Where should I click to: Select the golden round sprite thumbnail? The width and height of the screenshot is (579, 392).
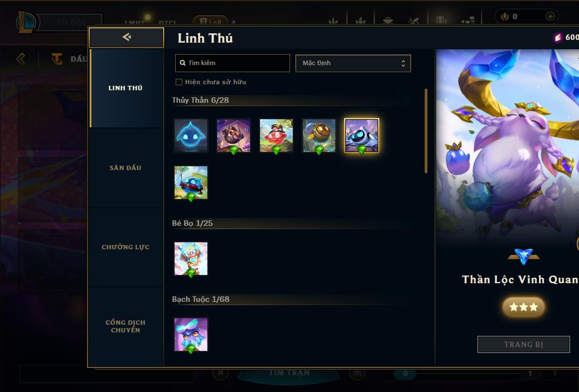(319, 136)
